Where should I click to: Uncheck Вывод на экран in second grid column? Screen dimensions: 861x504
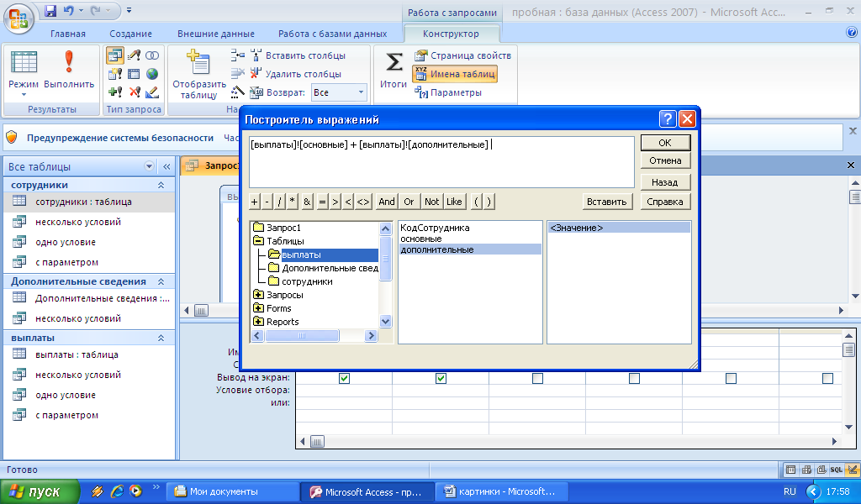441,378
